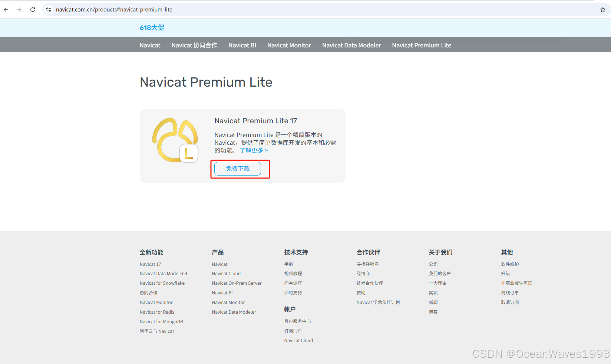This screenshot has width=611, height=364.
Task: Bookmark this page with the star icon
Action: 602,10
